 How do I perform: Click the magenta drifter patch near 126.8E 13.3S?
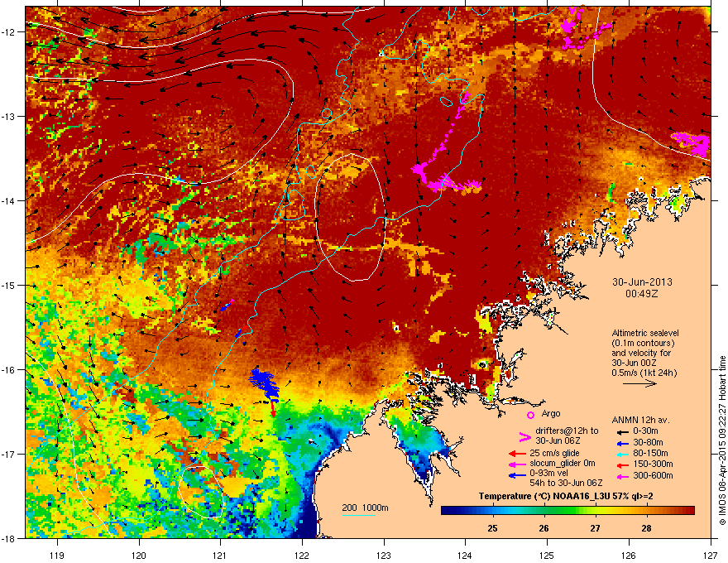point(692,143)
